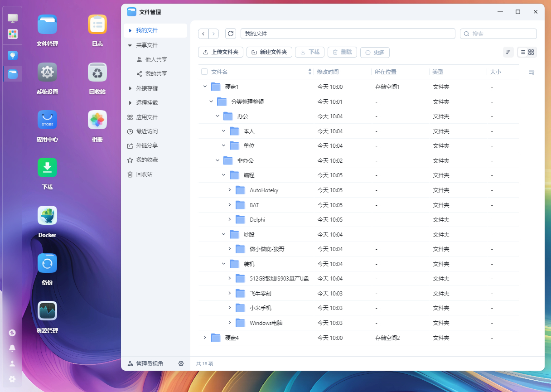Viewport: 551px width, 392px height.
Task: Open the 系统设置 desktop icon
Action: click(x=47, y=72)
